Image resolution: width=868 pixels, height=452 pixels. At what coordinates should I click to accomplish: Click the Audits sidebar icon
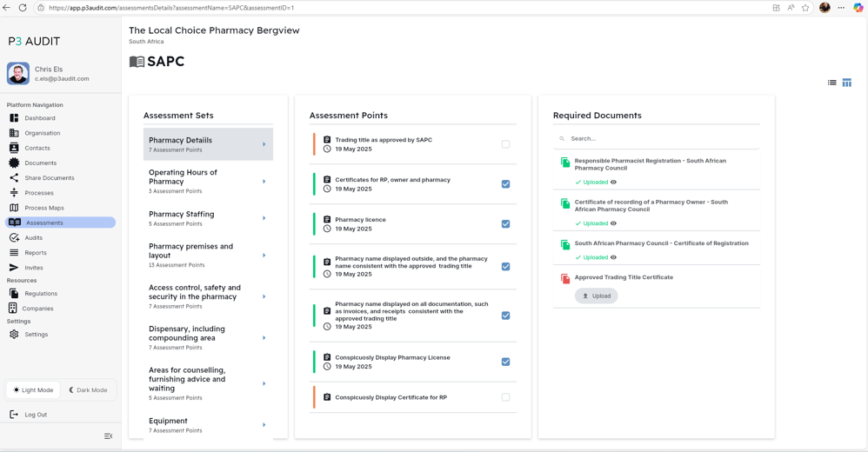pos(14,237)
